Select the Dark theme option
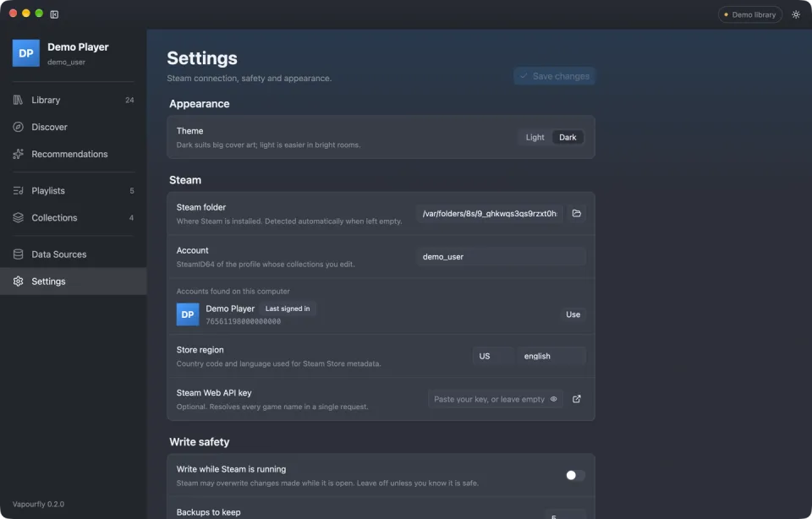The image size is (812, 519). click(568, 137)
